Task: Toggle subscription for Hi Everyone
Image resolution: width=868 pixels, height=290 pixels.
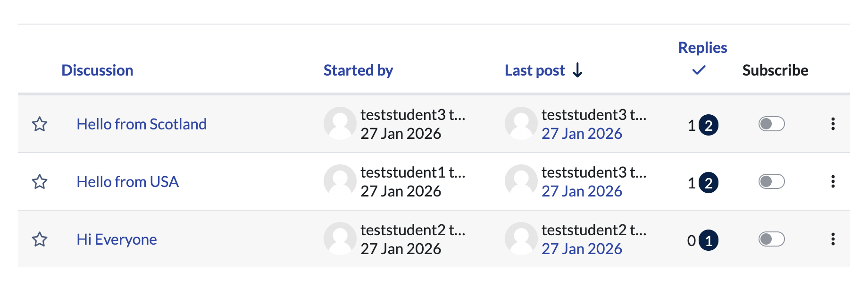Action: pos(771,239)
